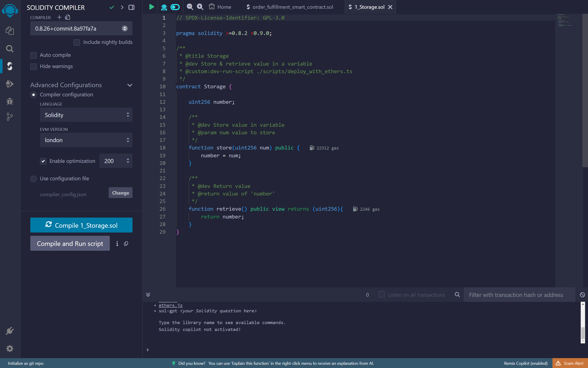Open the Solidity Compiler sidebar icon
Screen dimensions: 588x368
point(10,66)
